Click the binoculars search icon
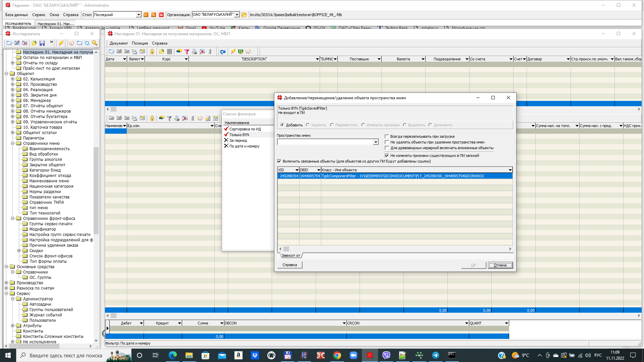Viewport: 644px width, 362px height. pyautogui.click(x=179, y=52)
